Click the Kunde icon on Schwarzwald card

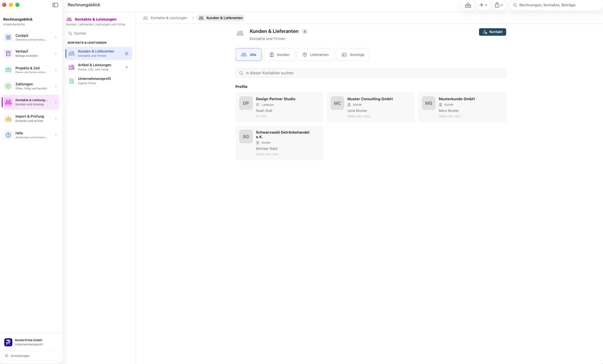click(258, 143)
